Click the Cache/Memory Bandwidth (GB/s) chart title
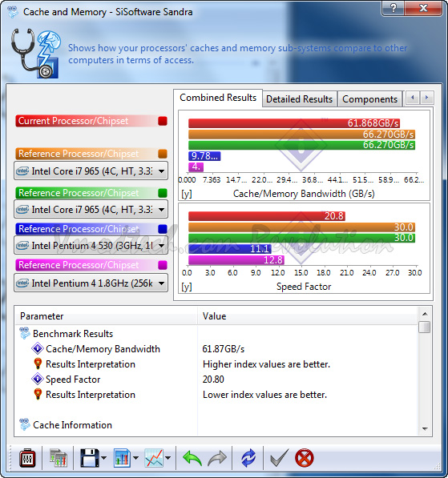This screenshot has width=448, height=478. click(x=304, y=194)
